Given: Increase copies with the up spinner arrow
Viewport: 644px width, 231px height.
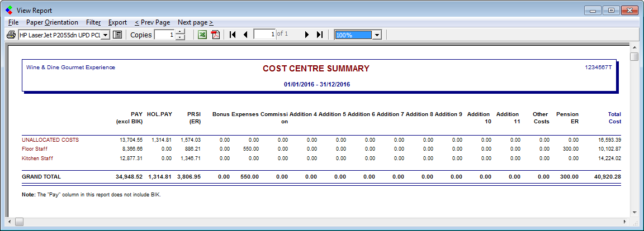Looking at the screenshot, I should (180, 32).
